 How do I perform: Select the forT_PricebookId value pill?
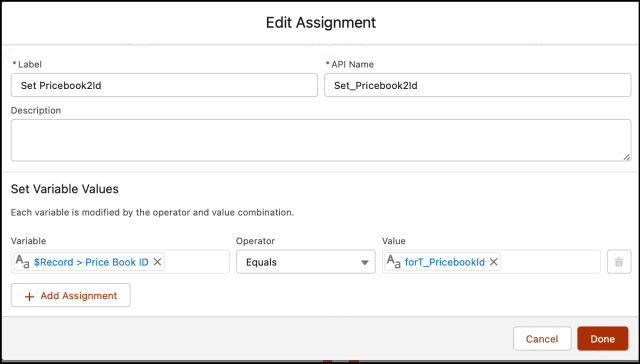pyautogui.click(x=444, y=262)
